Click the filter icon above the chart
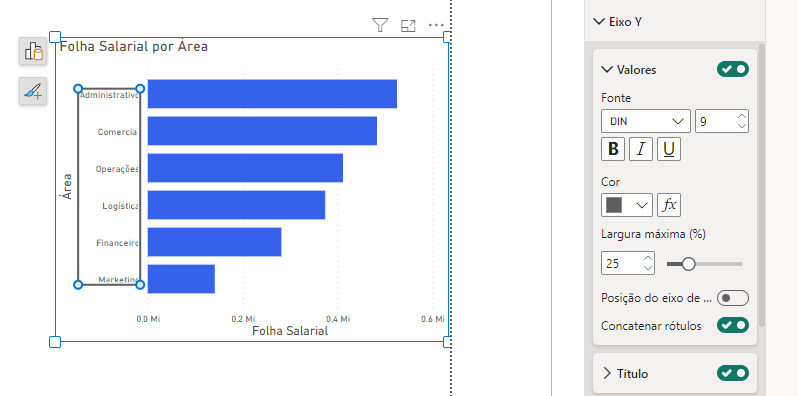Image resolution: width=798 pixels, height=396 pixels. [x=380, y=25]
